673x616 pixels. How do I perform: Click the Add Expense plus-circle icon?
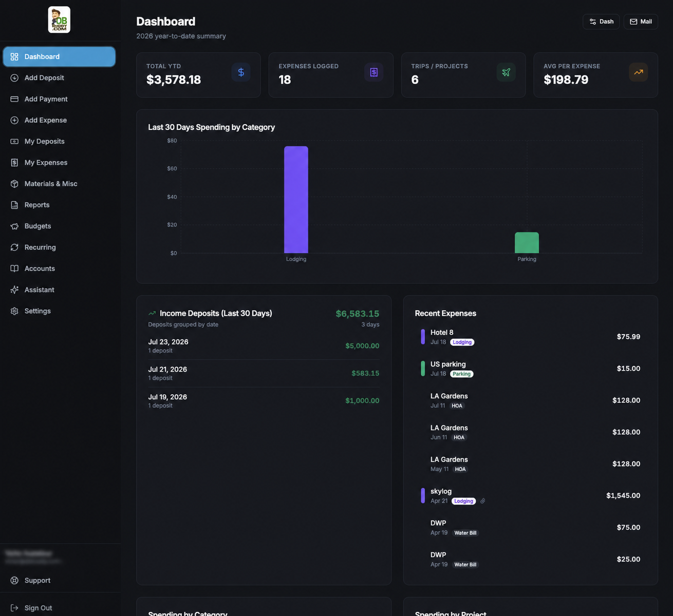click(14, 120)
